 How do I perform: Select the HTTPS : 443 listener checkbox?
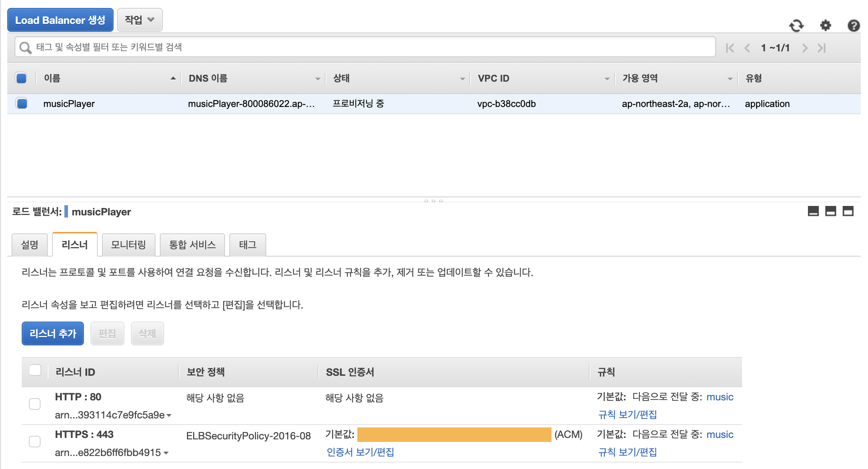(x=35, y=442)
